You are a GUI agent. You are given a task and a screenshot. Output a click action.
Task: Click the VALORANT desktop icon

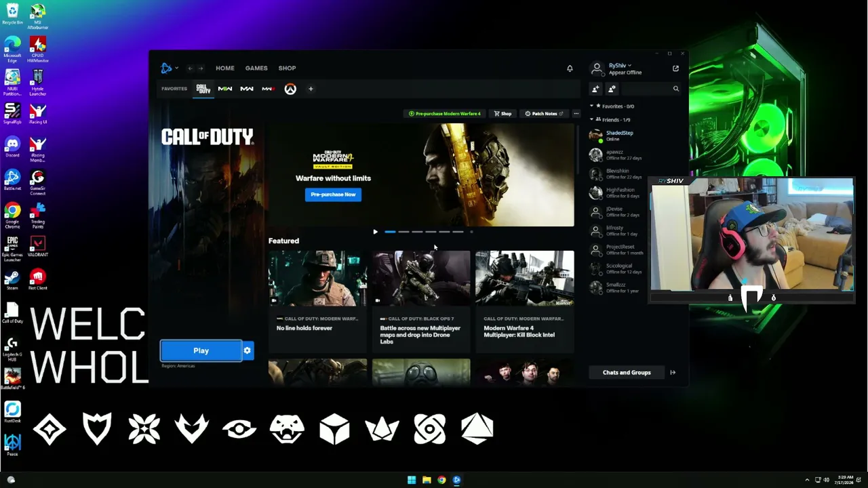tap(38, 247)
